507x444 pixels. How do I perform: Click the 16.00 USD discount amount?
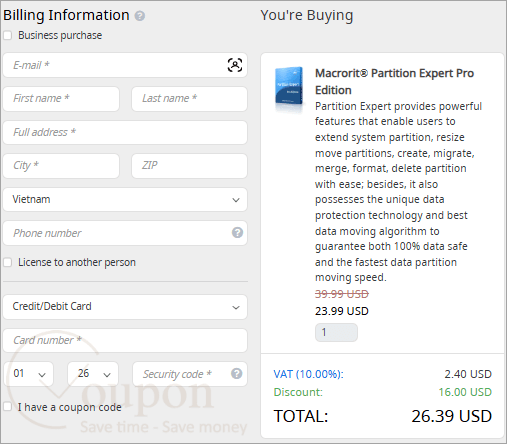465,392
